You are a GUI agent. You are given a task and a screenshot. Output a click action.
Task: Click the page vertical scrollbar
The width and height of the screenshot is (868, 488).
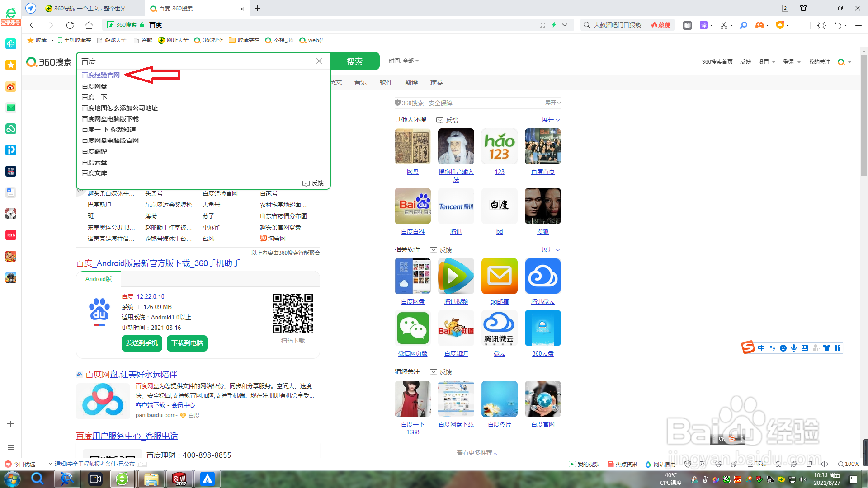click(864, 115)
